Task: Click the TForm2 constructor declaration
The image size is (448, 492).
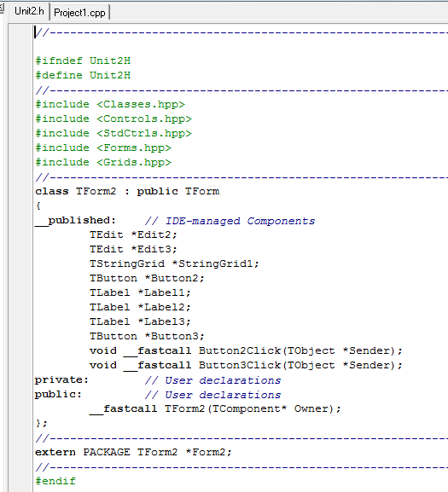Action: [x=215, y=408]
